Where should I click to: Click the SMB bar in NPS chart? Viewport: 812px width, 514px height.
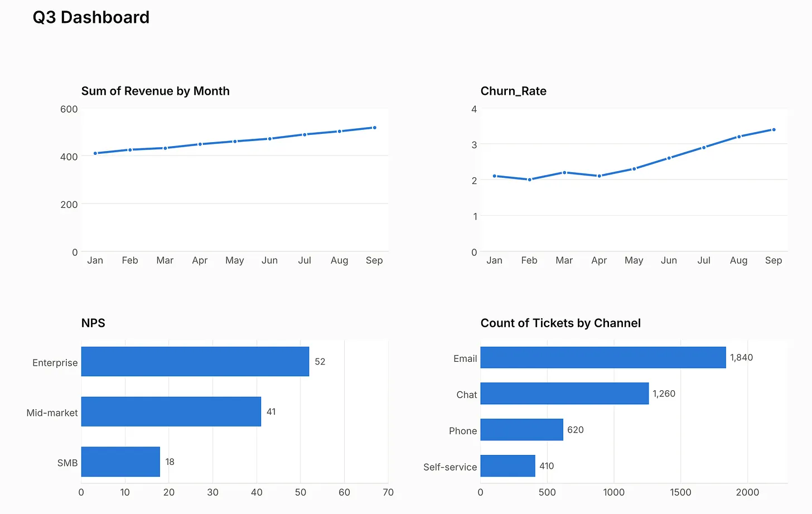(120, 462)
